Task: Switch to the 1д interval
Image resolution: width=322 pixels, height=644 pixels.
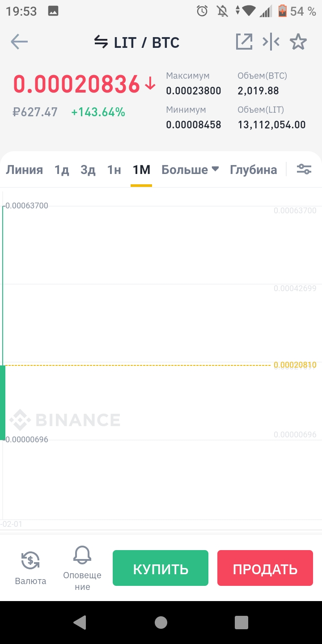Action: (x=62, y=170)
